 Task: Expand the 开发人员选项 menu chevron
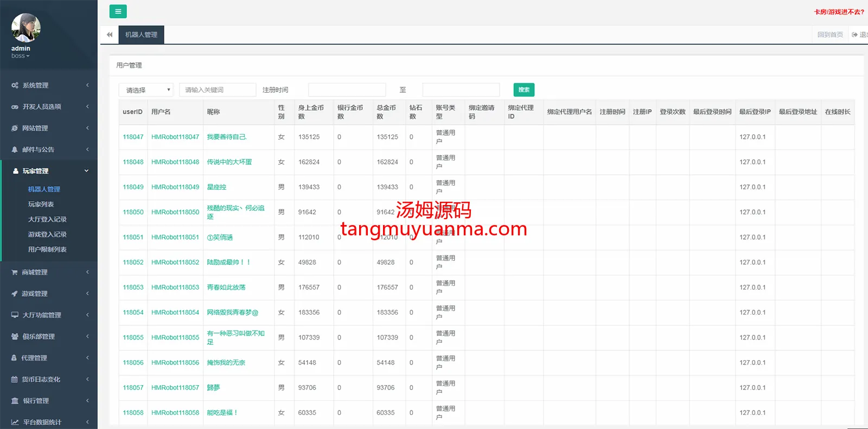pos(87,107)
